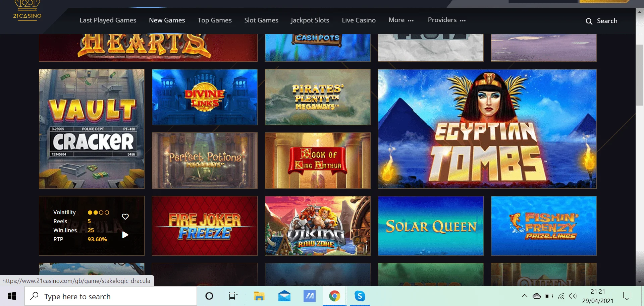Click the scrollbar up arrow
Screen dimensions: 644x306
640,12
